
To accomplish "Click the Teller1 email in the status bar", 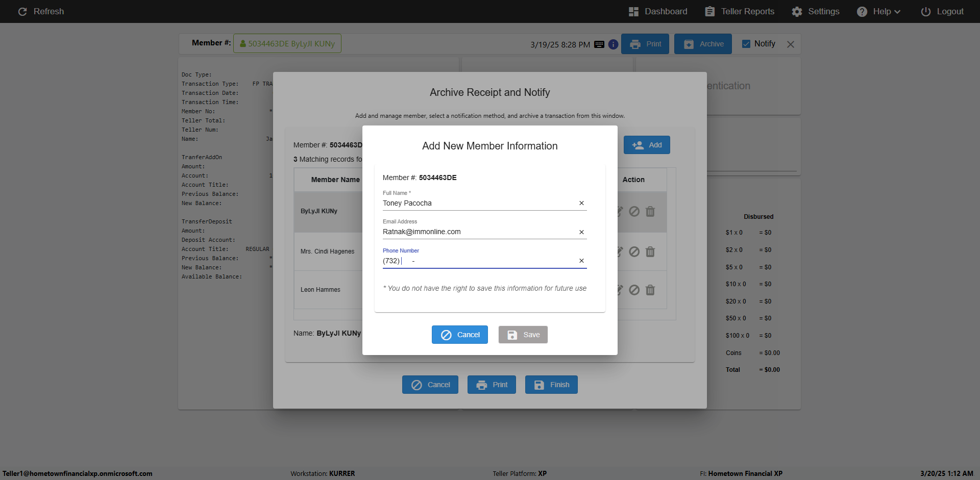I will (x=78, y=473).
